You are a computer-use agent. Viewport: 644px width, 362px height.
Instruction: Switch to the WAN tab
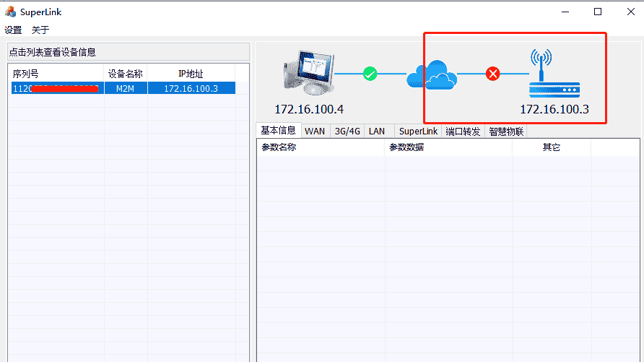coord(315,132)
